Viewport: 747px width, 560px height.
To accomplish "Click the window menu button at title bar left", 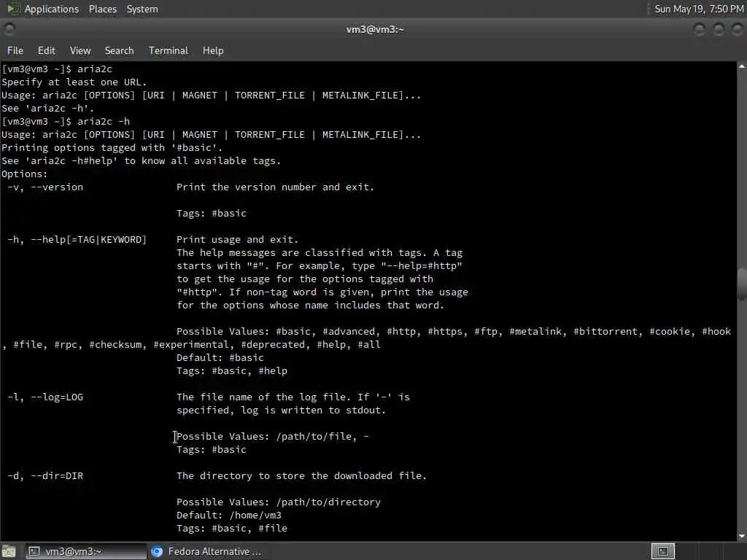I will (x=9, y=29).
